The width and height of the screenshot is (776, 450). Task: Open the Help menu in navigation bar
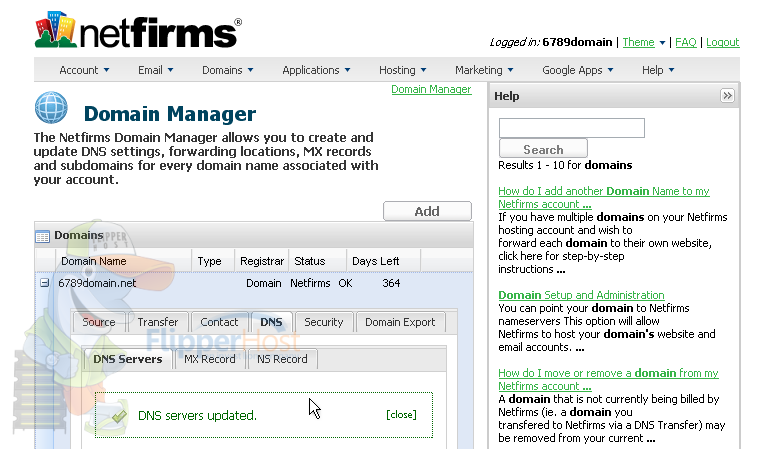pos(658,70)
